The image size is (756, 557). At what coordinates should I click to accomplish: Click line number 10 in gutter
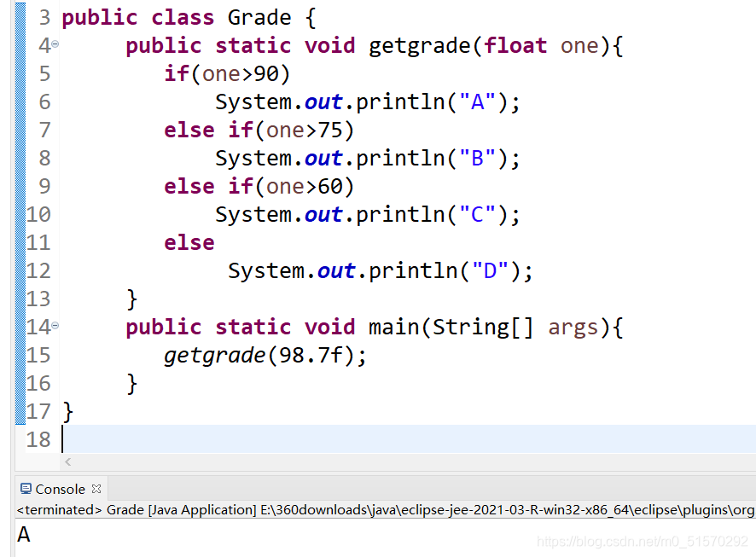point(38,214)
